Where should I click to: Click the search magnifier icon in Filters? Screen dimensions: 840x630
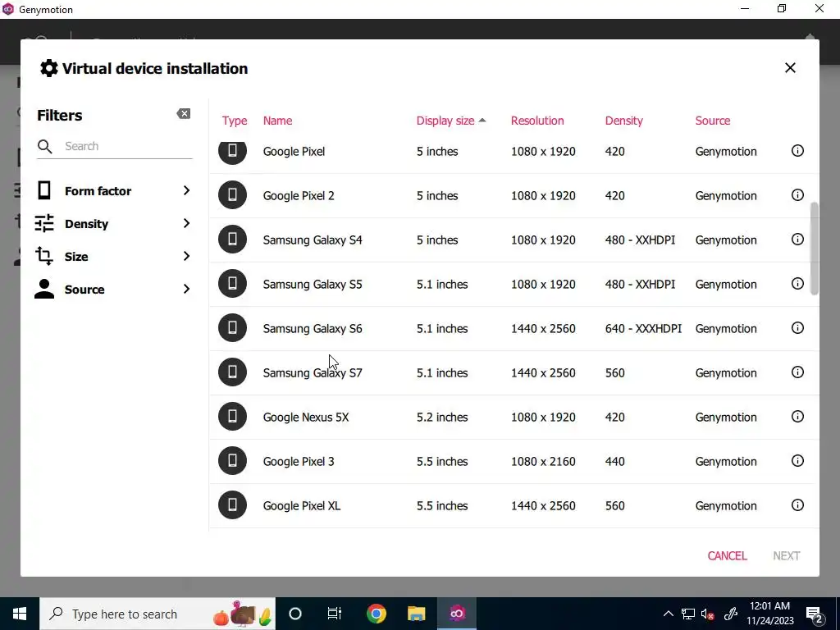coord(45,146)
